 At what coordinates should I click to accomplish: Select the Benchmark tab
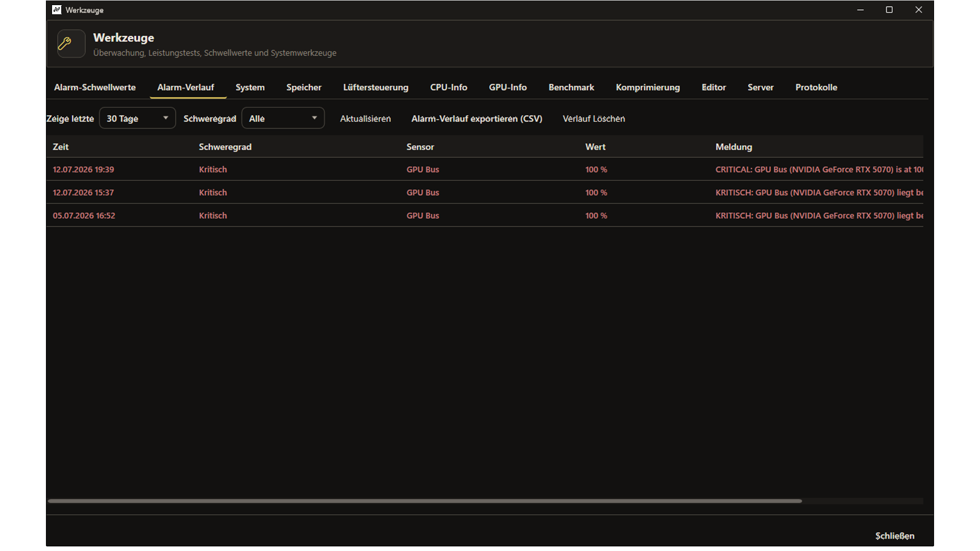click(x=571, y=87)
